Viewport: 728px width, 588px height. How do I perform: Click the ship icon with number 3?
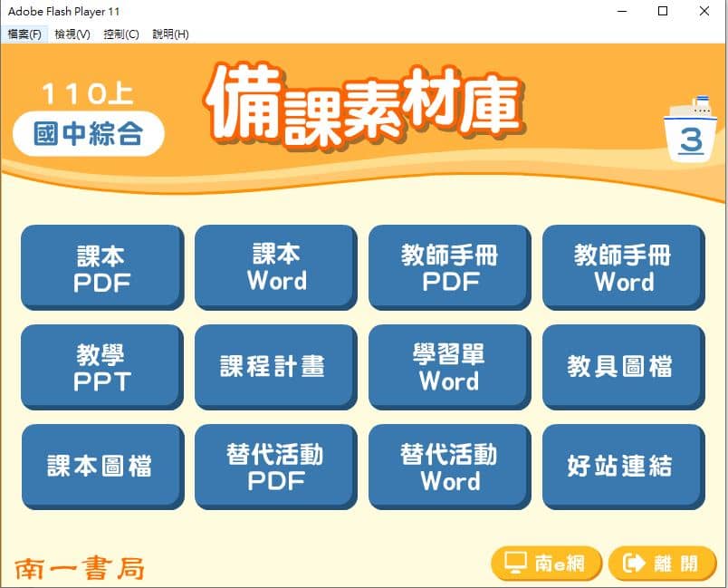[x=690, y=130]
